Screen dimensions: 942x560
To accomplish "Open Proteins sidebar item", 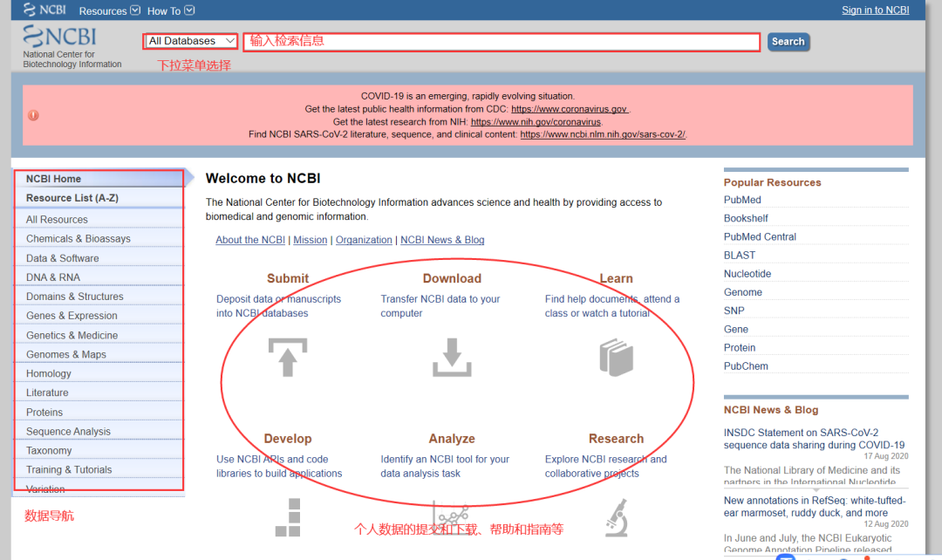I will coord(99,412).
